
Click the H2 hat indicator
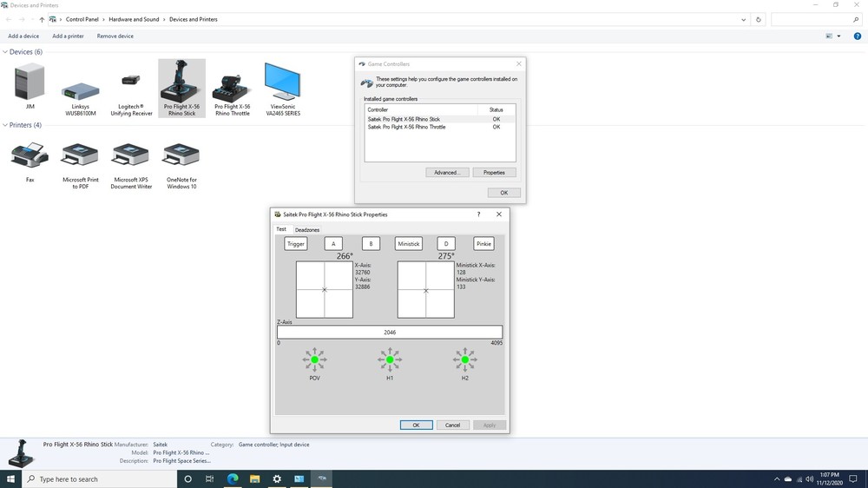pos(465,360)
